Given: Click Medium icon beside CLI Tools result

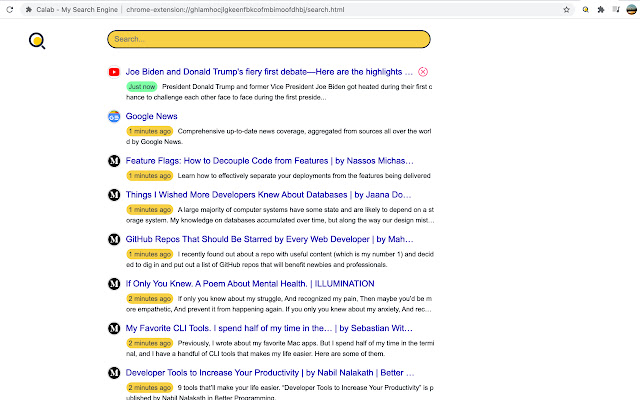Looking at the screenshot, I should point(114,328).
